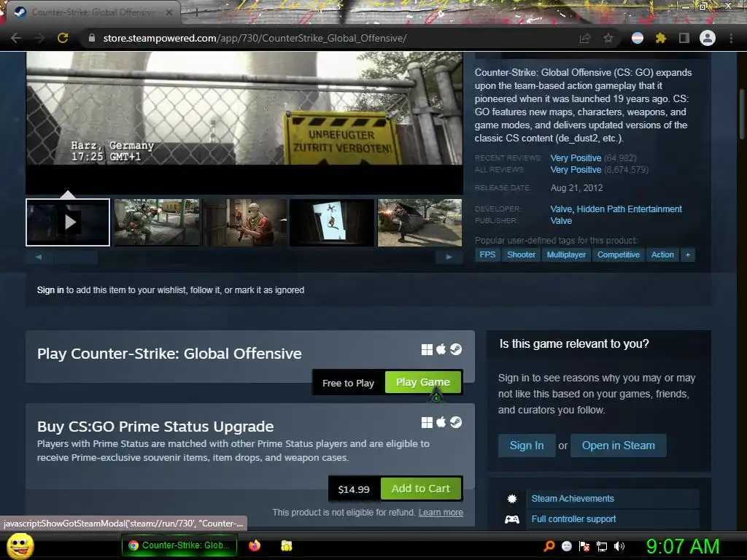
Task: Click Windows icon in Play section
Action: (x=427, y=349)
